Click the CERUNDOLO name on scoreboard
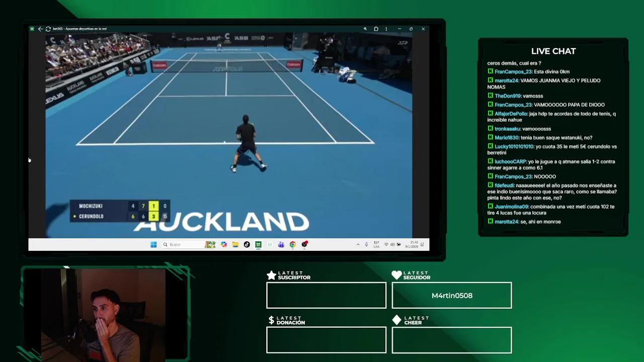The width and height of the screenshot is (644, 362). pos(91,216)
